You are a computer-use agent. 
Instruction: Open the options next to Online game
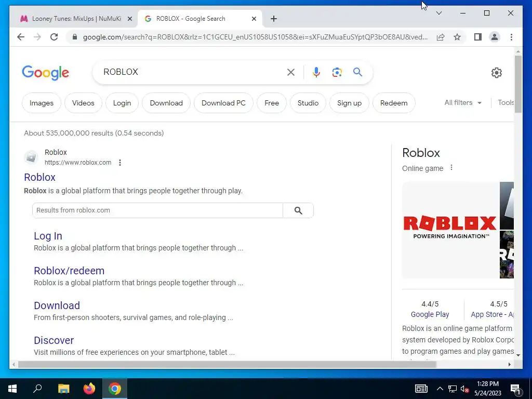[451, 168]
